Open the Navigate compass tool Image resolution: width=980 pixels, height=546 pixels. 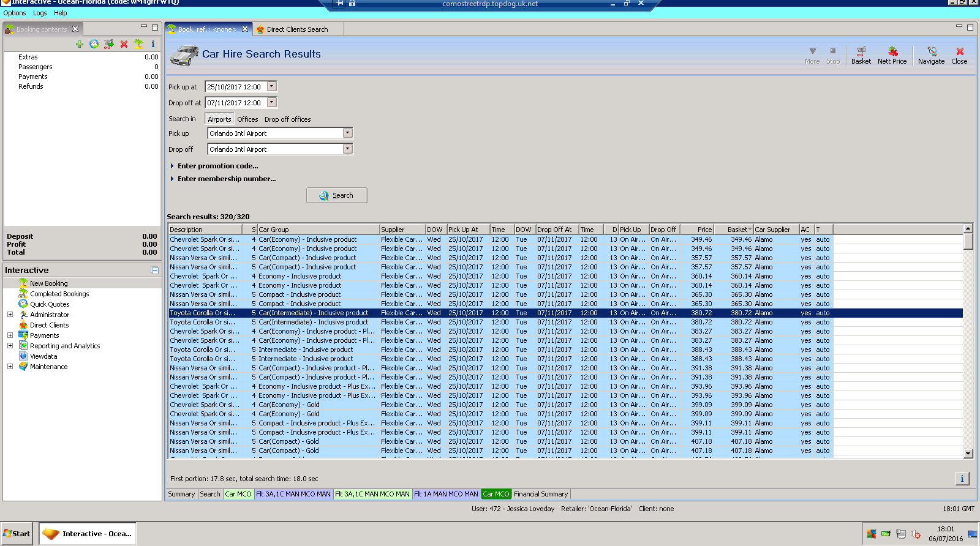[931, 55]
